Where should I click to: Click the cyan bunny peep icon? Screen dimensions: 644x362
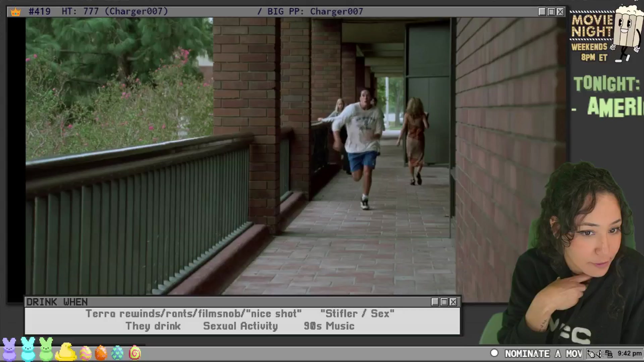click(28, 349)
